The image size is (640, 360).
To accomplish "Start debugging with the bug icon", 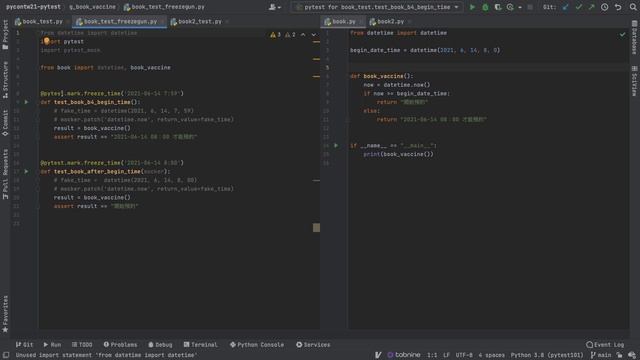I will pos(485,7).
